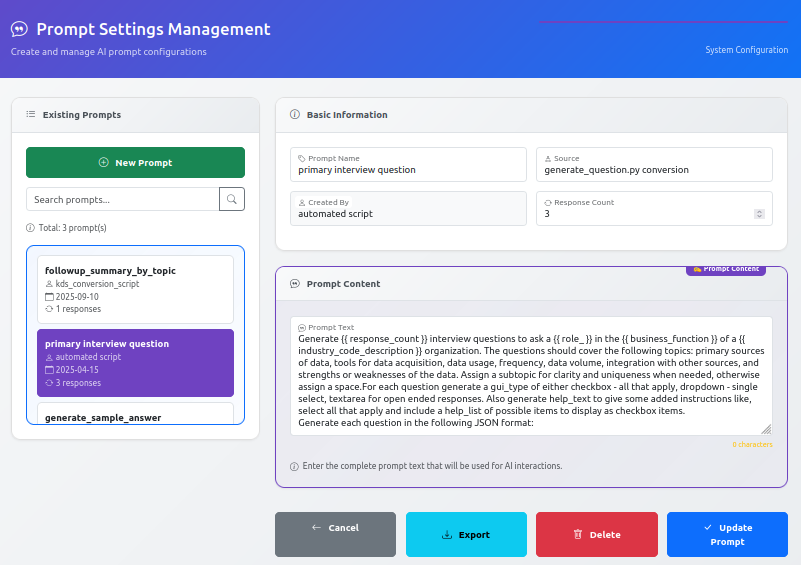Screen dimensions: 801x565
Task: Export the current prompt
Action: tap(466, 535)
